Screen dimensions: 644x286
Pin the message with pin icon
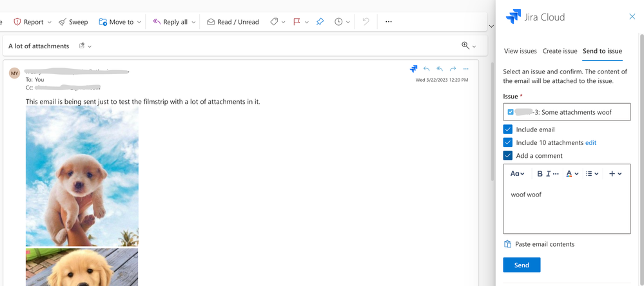pos(320,22)
